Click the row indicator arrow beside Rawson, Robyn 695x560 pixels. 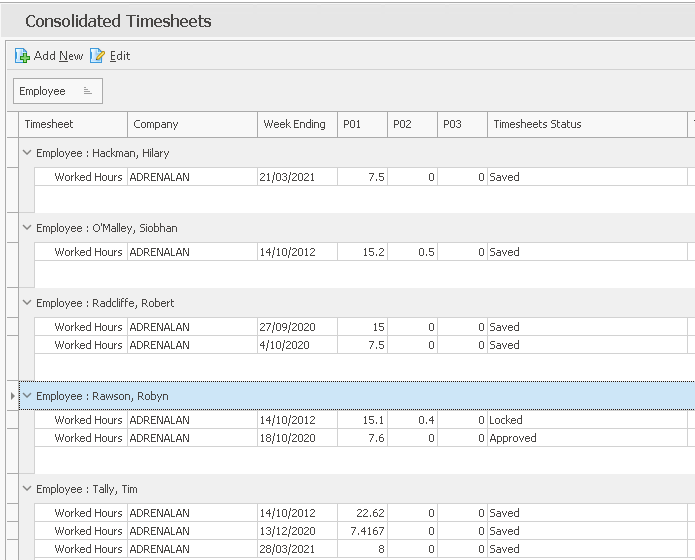pyautogui.click(x=12, y=396)
